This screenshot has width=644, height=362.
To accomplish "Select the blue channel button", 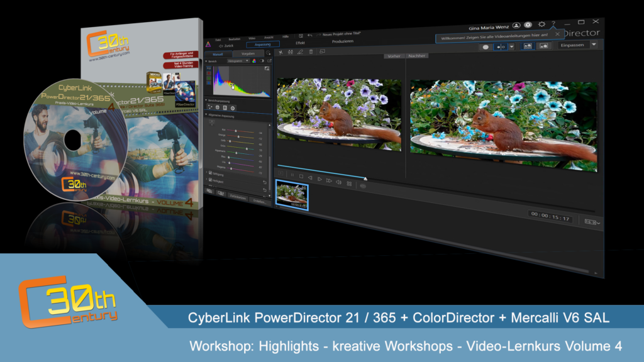I will (x=209, y=83).
